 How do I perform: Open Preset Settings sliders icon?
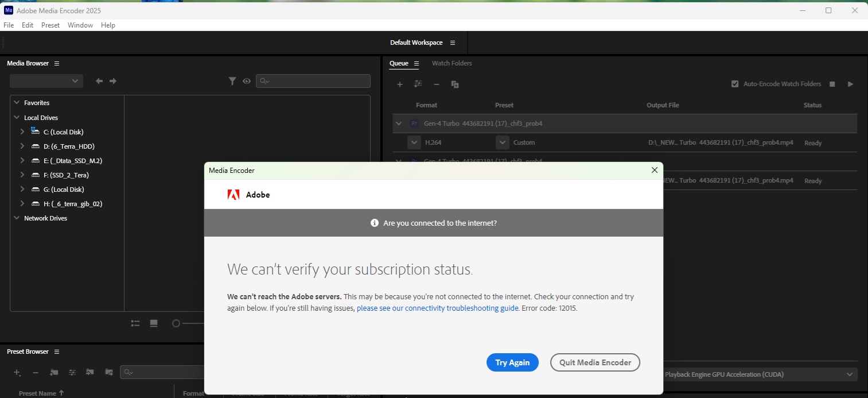(72, 372)
